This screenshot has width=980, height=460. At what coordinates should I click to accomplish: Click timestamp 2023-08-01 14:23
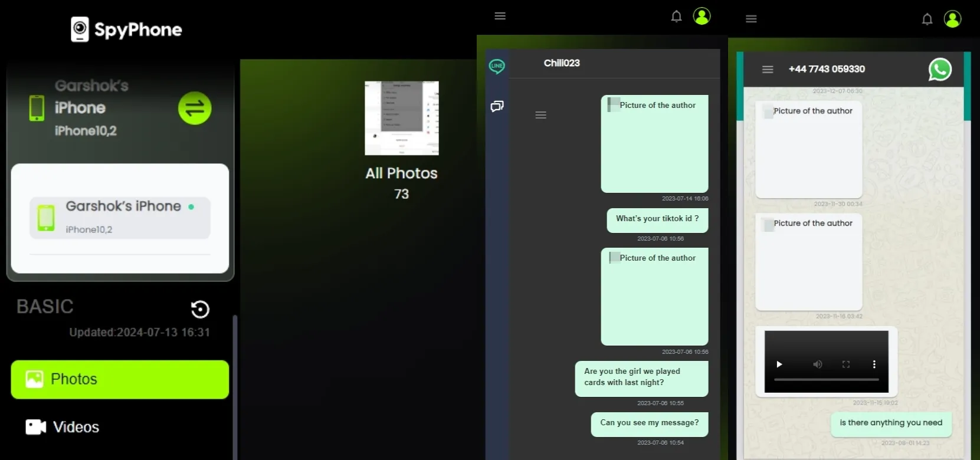pyautogui.click(x=905, y=443)
